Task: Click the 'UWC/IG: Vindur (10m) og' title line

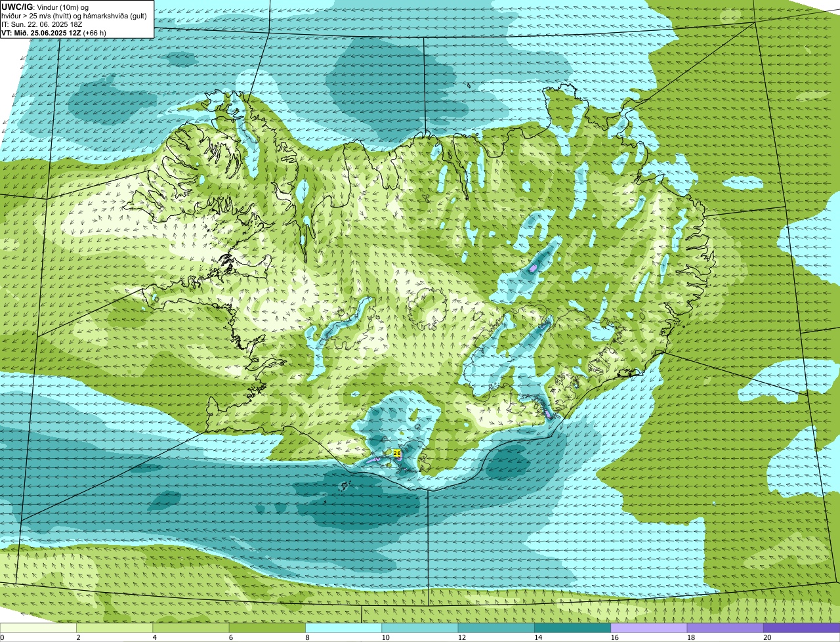Action: click(x=45, y=7)
